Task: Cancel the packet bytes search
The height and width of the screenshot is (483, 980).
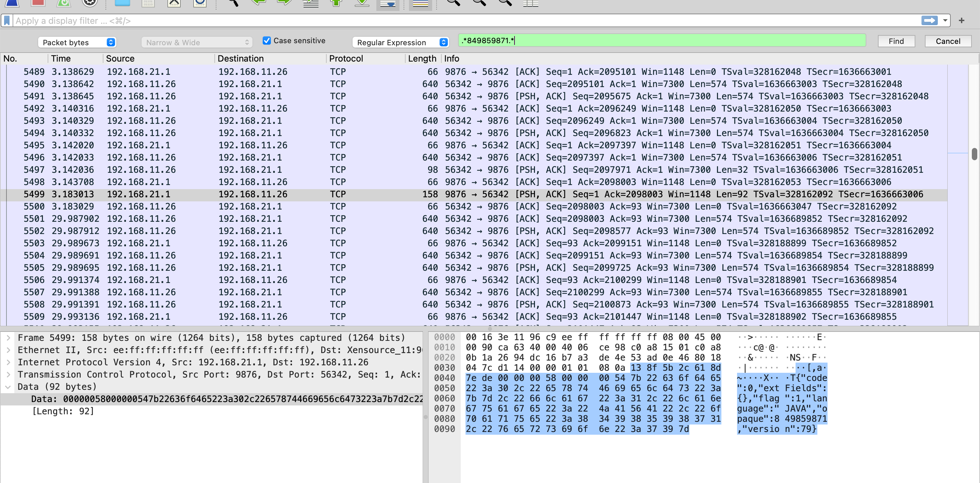Action: (948, 41)
